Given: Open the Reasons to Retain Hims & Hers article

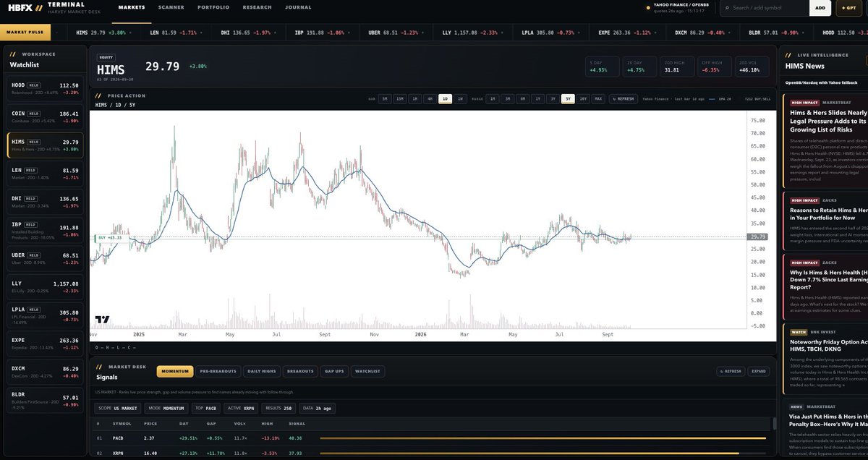Looking at the screenshot, I should (x=829, y=213).
